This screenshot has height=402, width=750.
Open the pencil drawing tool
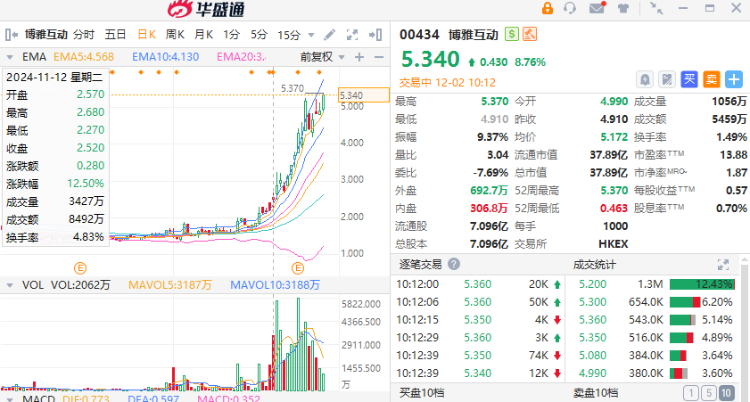tap(330, 34)
